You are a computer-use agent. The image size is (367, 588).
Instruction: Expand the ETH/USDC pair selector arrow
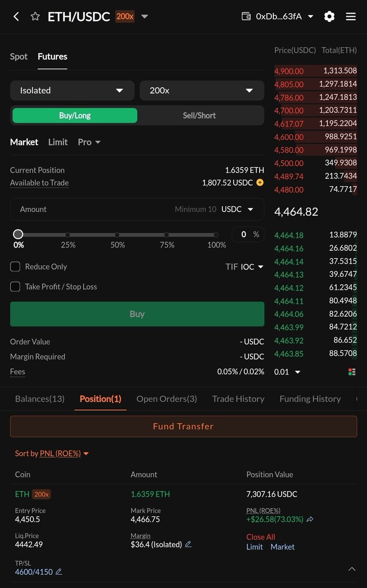click(145, 17)
